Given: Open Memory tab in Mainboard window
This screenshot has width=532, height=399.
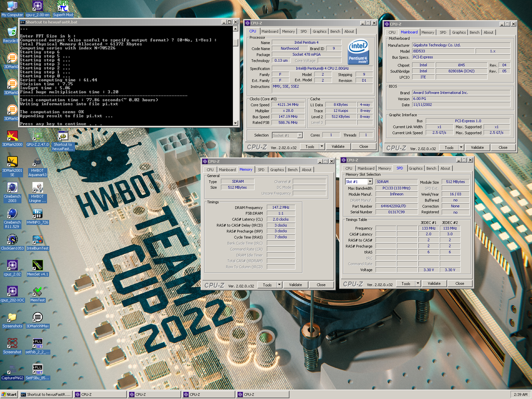Looking at the screenshot, I should [x=428, y=33].
